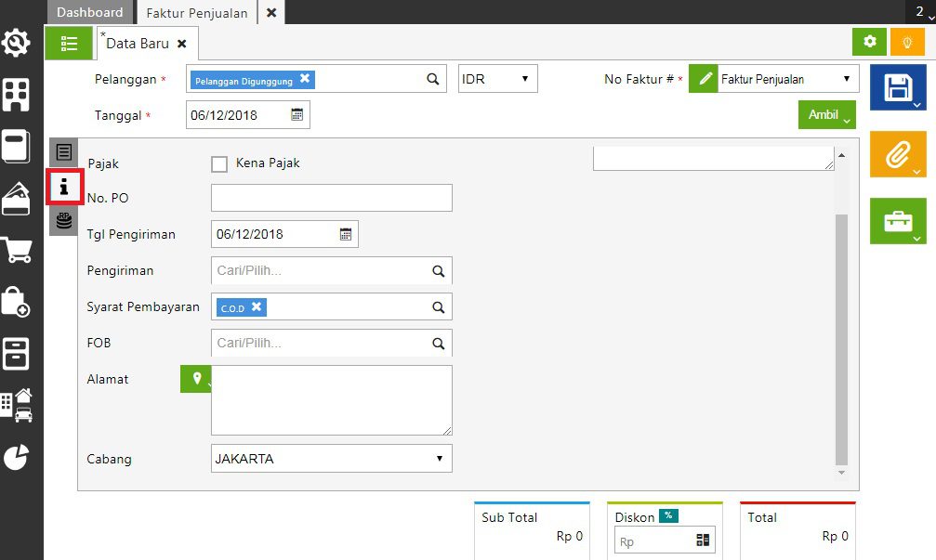
Task: Click the No. PO input field
Action: point(331,198)
